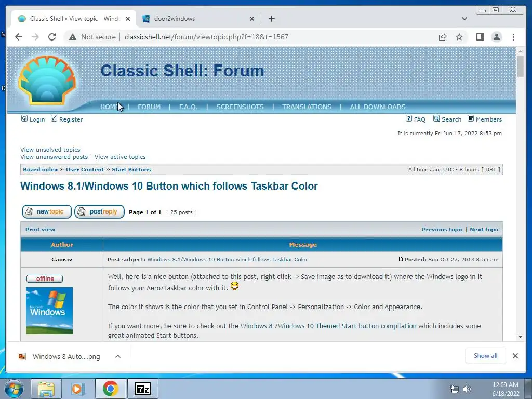Click the Classic Shell logo
The image size is (532, 399).
pyautogui.click(x=47, y=80)
